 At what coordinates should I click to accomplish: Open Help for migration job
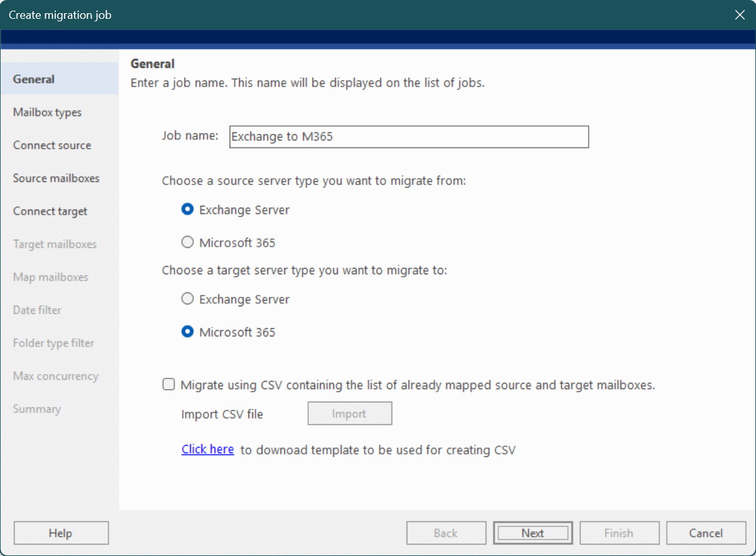tap(61, 533)
